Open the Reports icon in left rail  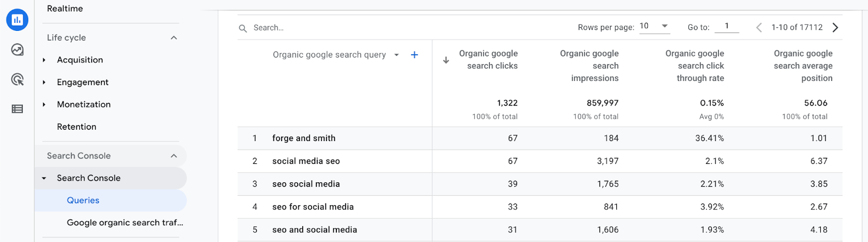17,20
